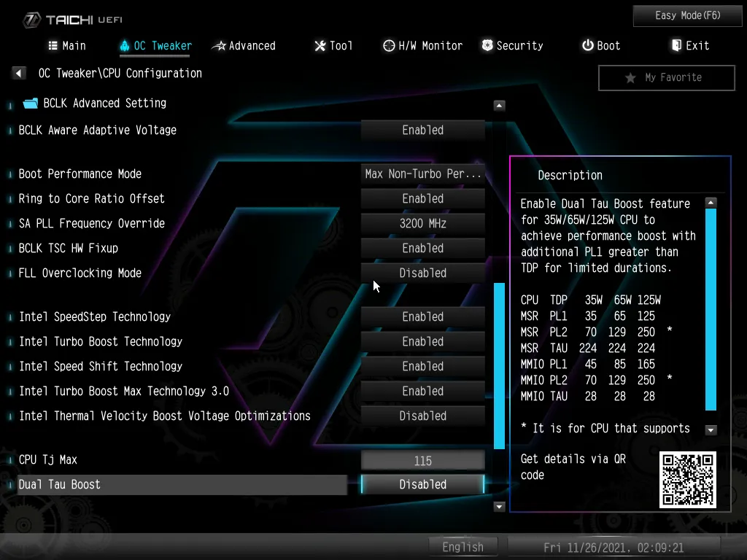Click the BCLK Advanced Setting folder icon

pyautogui.click(x=31, y=104)
